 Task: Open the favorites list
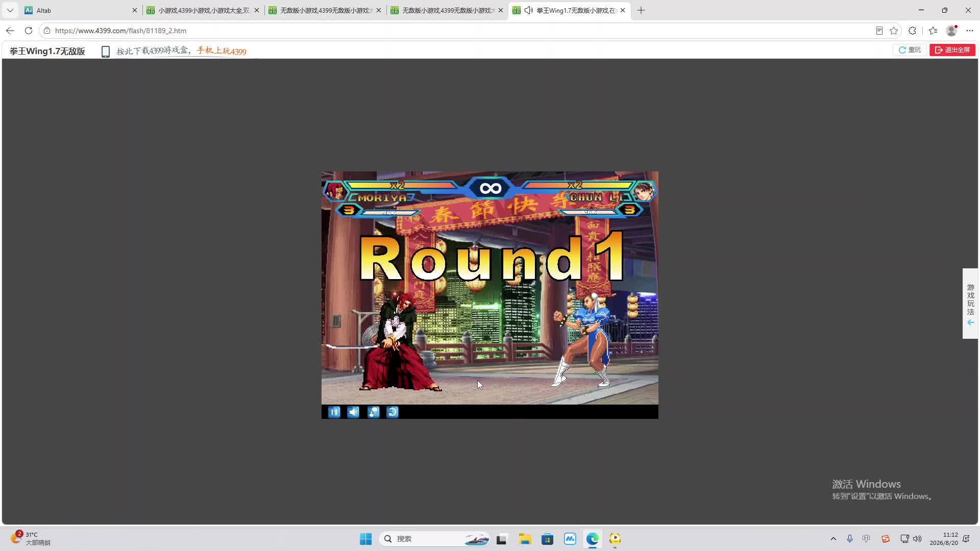[x=933, y=31]
